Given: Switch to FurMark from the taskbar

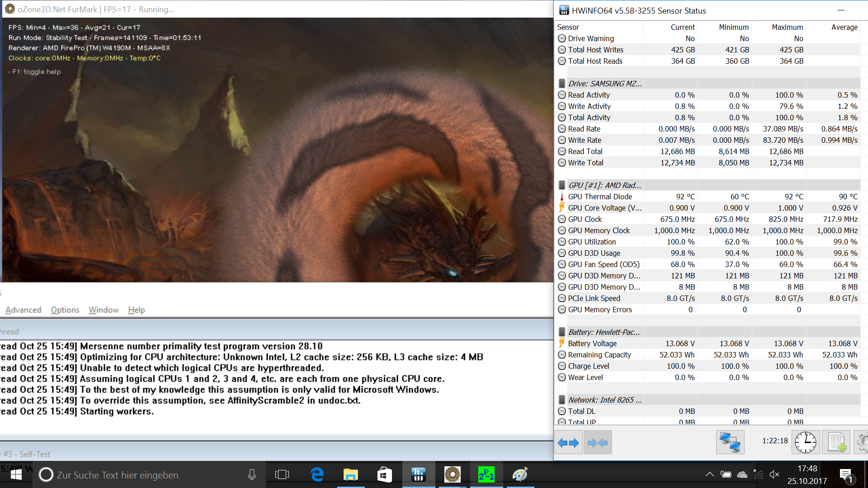Looking at the screenshot, I should tap(452, 474).
